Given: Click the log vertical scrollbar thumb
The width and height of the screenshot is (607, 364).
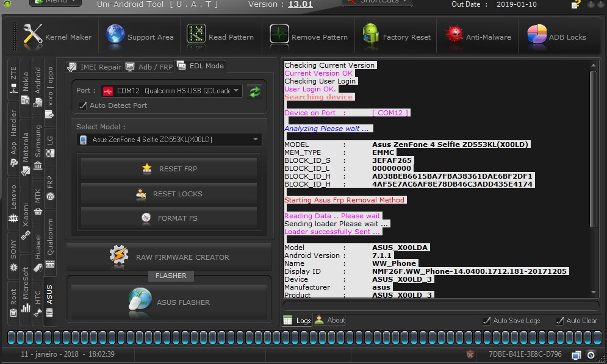Looking at the screenshot, I should tap(593, 149).
